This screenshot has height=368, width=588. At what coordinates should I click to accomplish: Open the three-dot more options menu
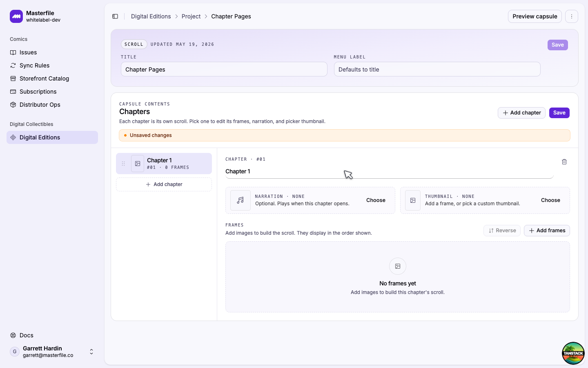click(572, 16)
